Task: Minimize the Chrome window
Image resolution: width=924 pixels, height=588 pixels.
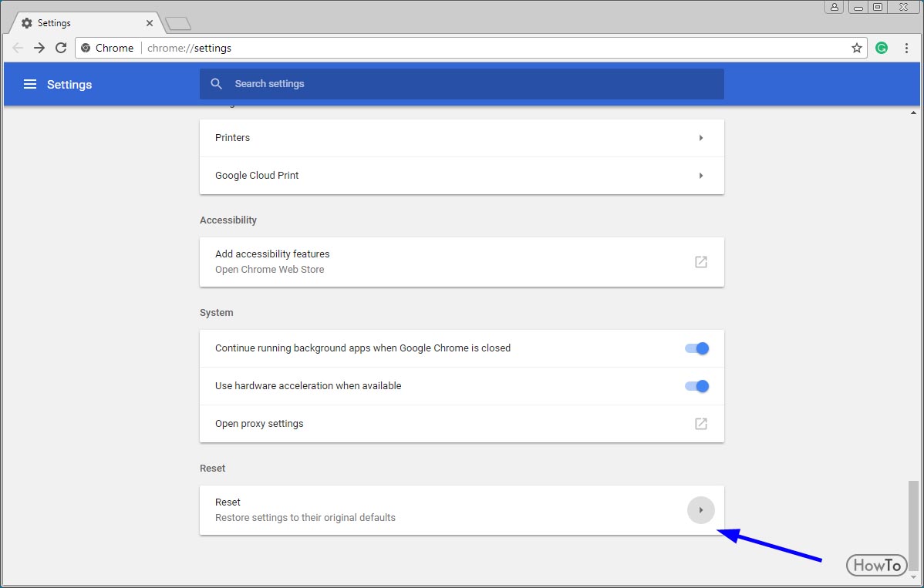Action: click(x=858, y=7)
